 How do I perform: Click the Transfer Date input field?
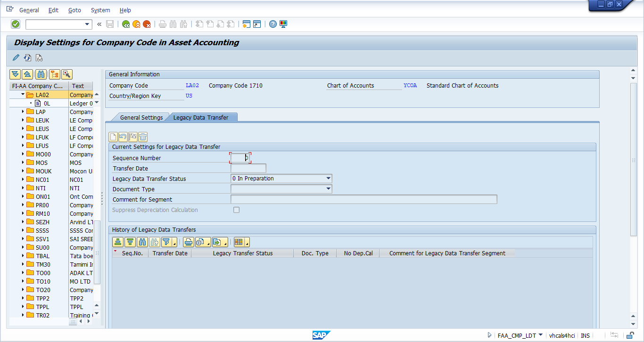[x=248, y=168]
